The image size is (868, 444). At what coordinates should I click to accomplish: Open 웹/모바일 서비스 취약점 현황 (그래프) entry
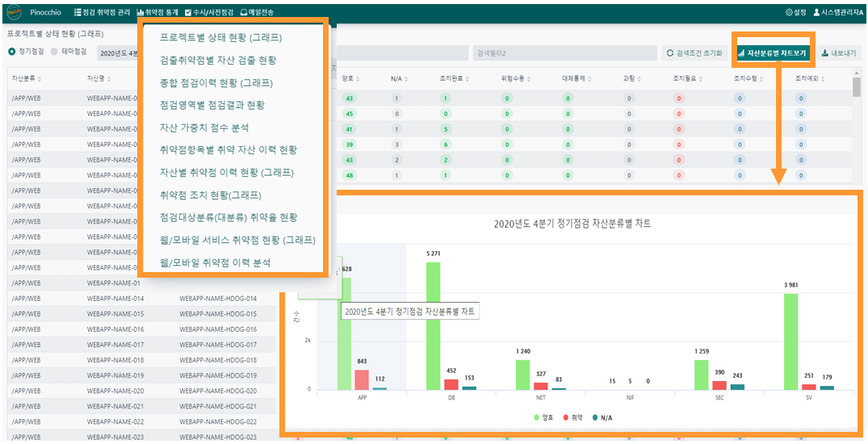click(237, 241)
